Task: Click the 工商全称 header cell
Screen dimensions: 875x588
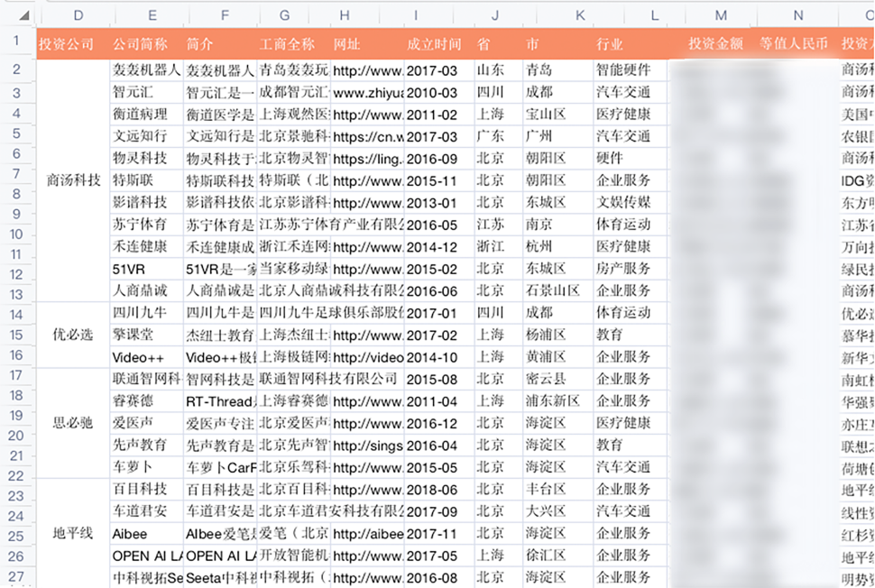Action: pos(294,43)
